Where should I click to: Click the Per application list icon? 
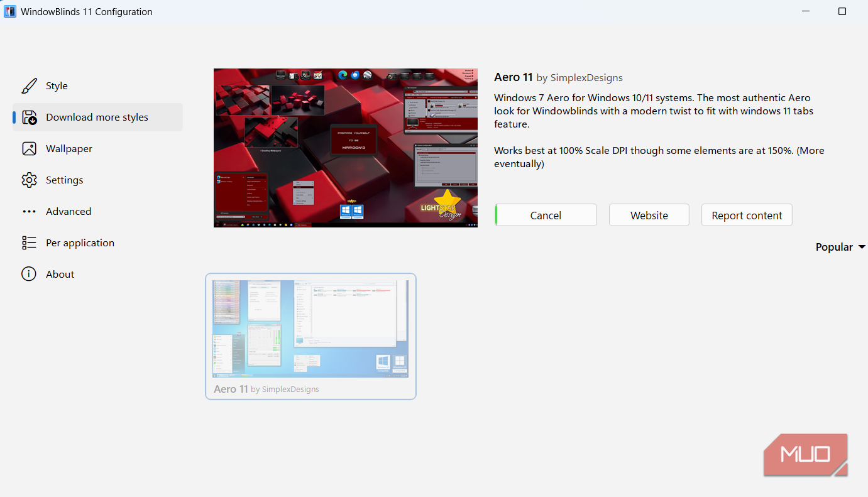pos(29,243)
